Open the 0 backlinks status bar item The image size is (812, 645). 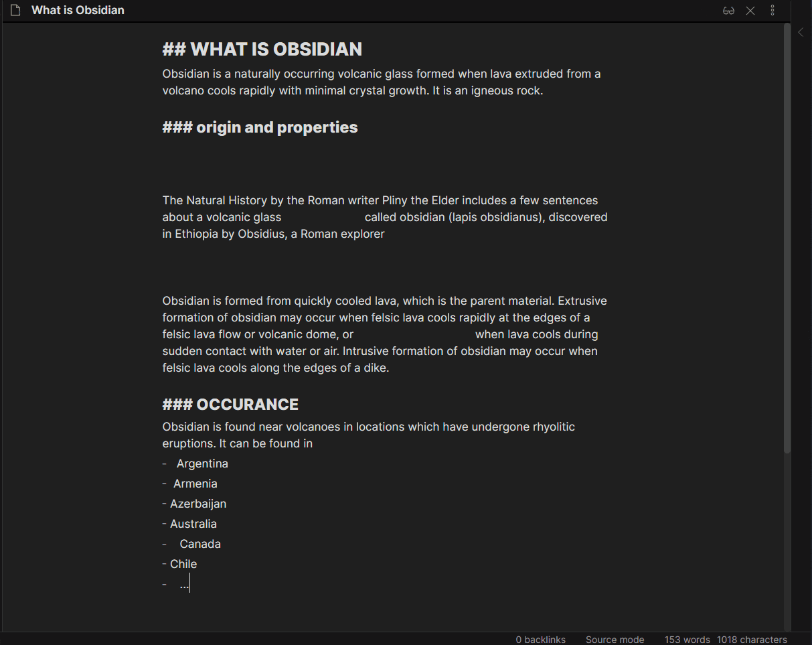[540, 640]
